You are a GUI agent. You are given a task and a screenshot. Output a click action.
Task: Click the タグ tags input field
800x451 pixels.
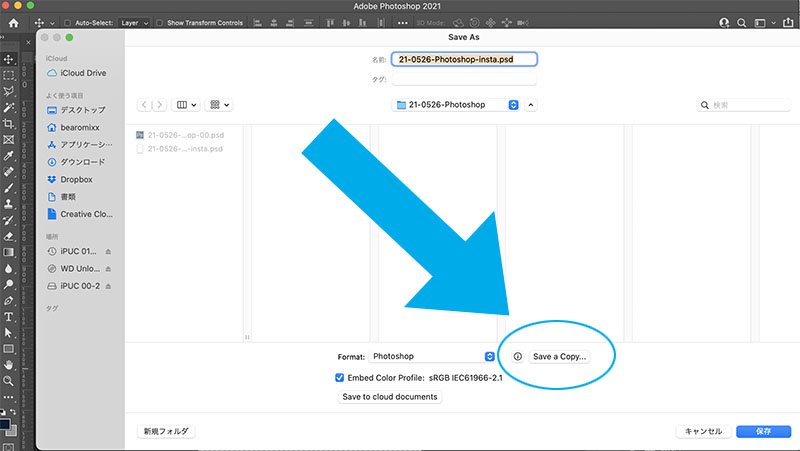point(464,80)
